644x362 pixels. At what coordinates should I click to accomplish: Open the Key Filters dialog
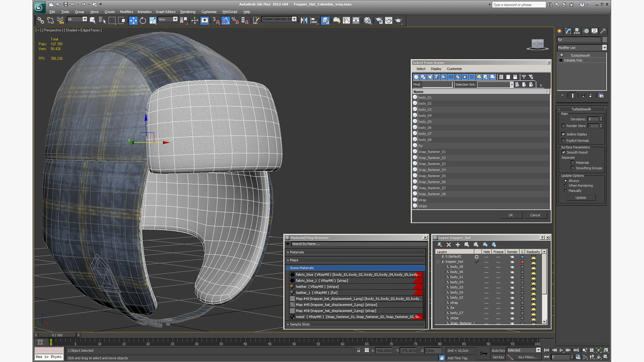tap(528, 357)
